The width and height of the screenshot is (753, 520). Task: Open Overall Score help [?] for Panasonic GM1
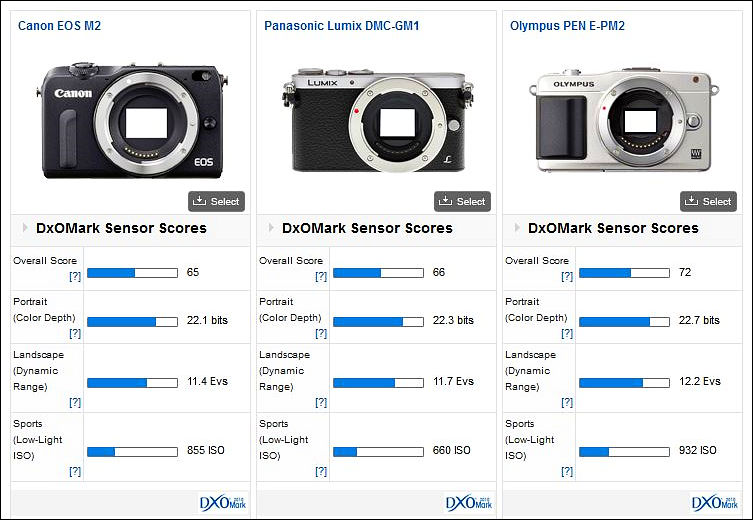tap(321, 276)
